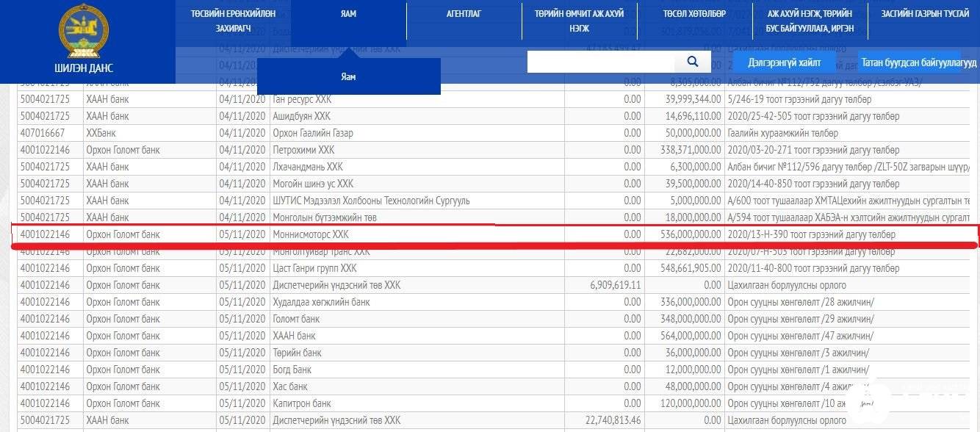This screenshot has width=980, height=432.
Task: Open the Агентлаг menu item
Action: (464, 14)
